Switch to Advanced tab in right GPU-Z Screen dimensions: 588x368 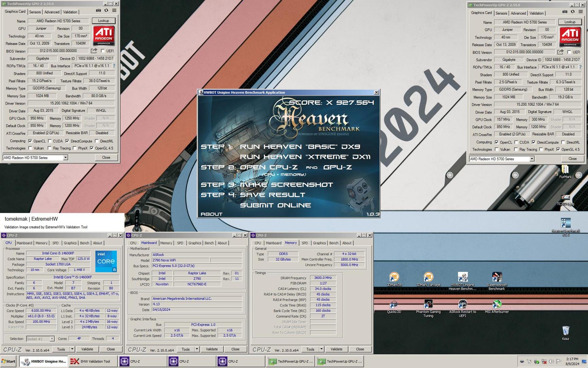point(518,13)
